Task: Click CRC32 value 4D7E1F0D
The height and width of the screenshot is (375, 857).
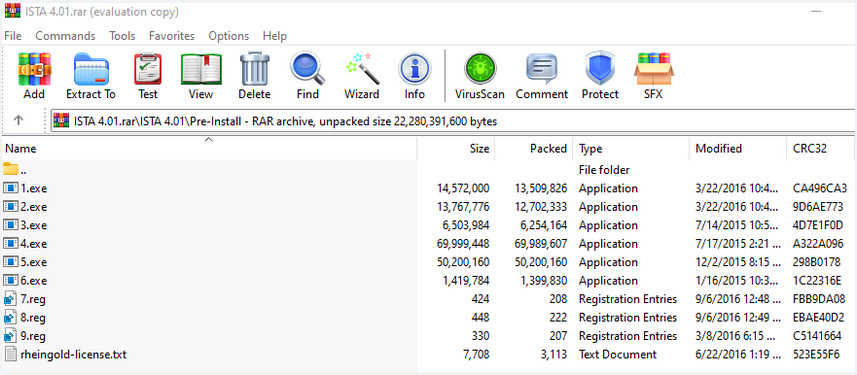Action: coord(818,225)
